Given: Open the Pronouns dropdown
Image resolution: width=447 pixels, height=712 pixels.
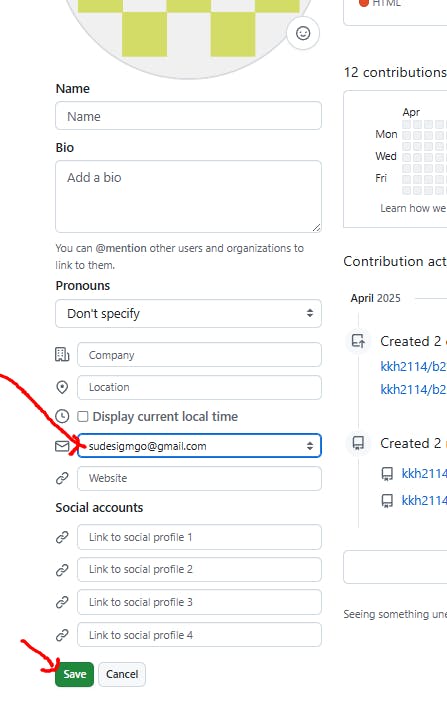Looking at the screenshot, I should click(189, 313).
